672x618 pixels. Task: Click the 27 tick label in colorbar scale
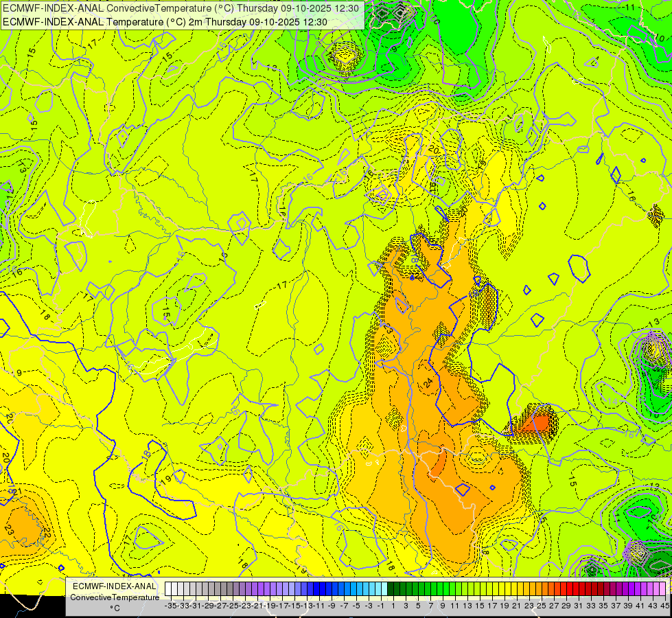coord(554,606)
